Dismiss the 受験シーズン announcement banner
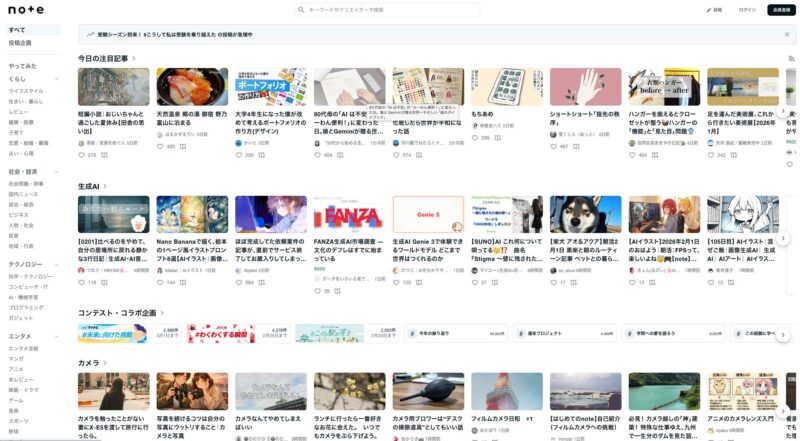The width and height of the screenshot is (800, 441). click(x=786, y=34)
